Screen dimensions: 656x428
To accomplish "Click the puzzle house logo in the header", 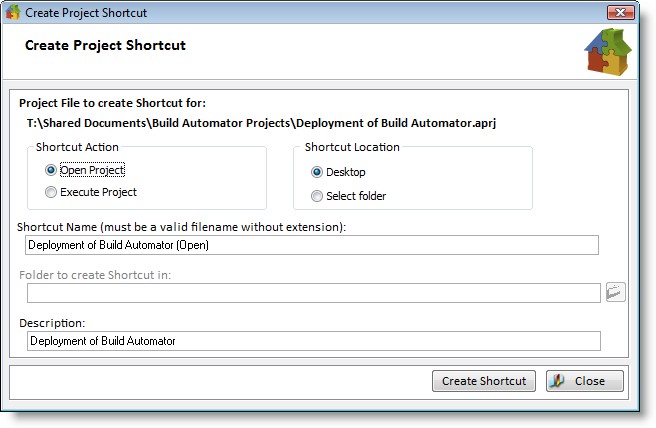I will [608, 51].
